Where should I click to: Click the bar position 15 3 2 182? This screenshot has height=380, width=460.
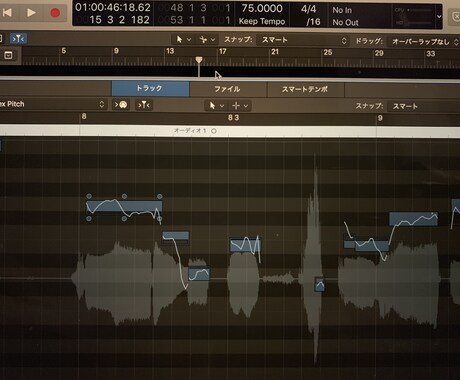119,20
